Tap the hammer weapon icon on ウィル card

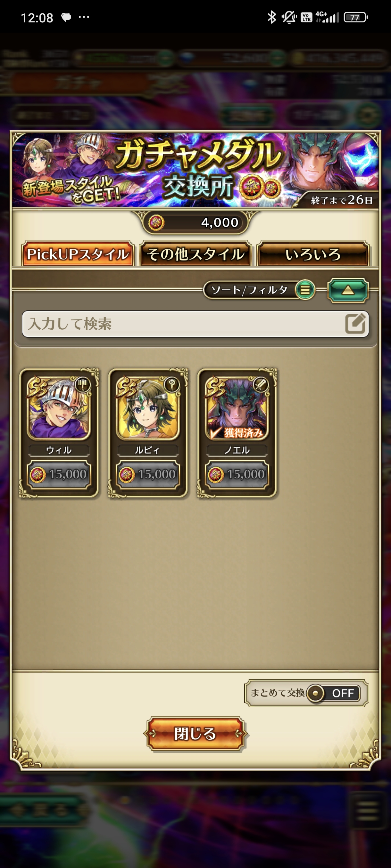pyautogui.click(x=82, y=384)
